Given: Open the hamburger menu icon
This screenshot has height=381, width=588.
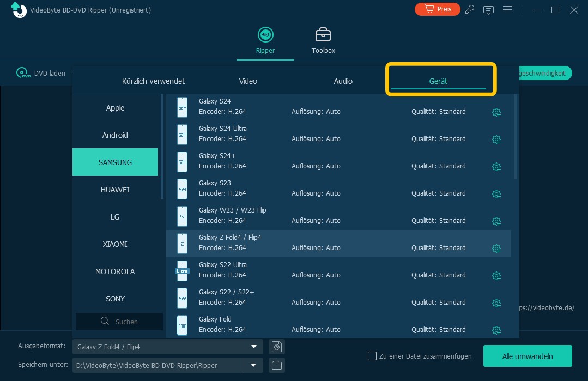Looking at the screenshot, I should click(x=507, y=9).
